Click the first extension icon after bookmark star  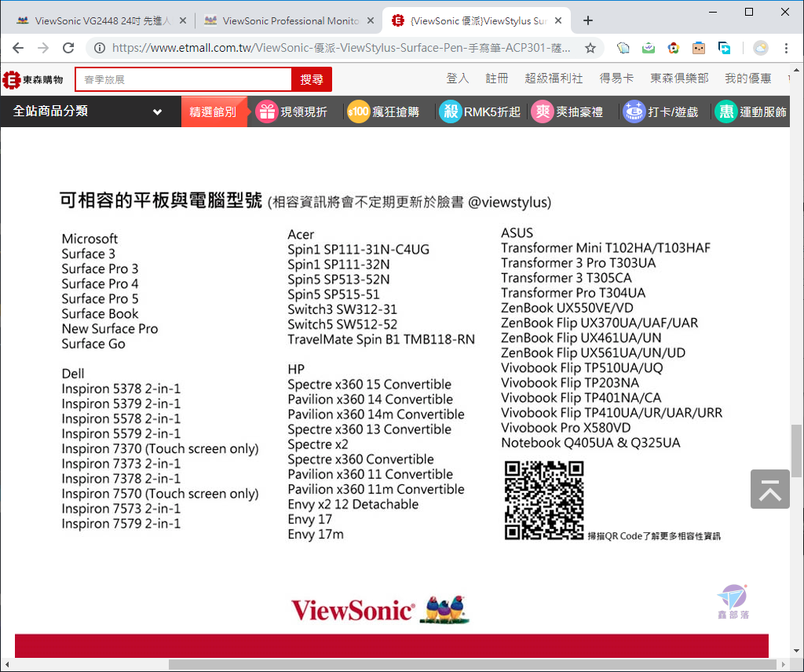[x=623, y=48]
